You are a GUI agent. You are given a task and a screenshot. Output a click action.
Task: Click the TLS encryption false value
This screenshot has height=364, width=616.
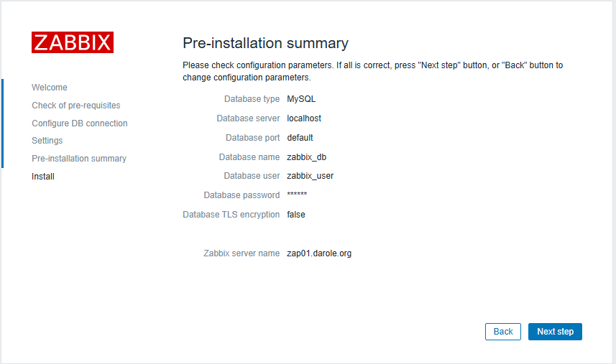pos(296,215)
